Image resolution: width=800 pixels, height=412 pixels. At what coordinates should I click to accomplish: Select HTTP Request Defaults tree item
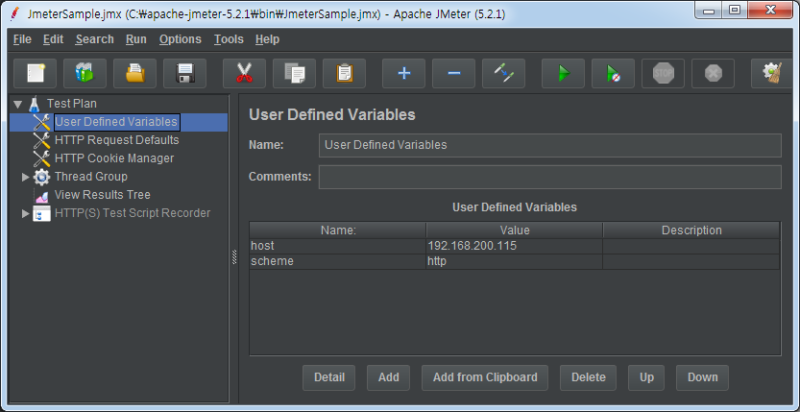tap(117, 140)
